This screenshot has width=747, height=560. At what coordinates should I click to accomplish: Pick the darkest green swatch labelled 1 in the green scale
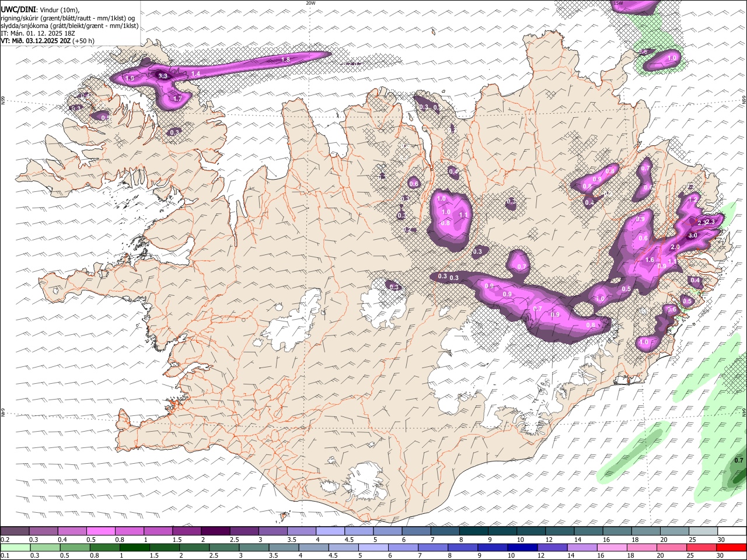pyautogui.click(x=135, y=548)
